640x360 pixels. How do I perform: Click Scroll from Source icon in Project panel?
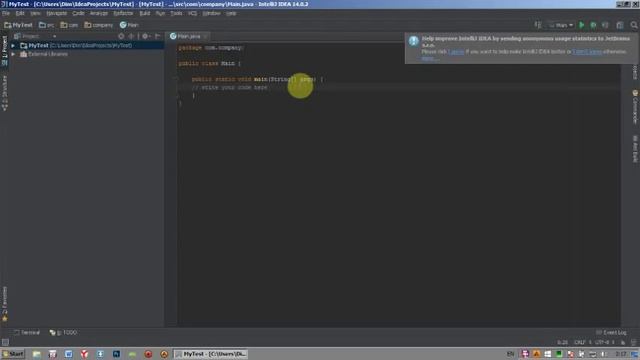[121, 36]
